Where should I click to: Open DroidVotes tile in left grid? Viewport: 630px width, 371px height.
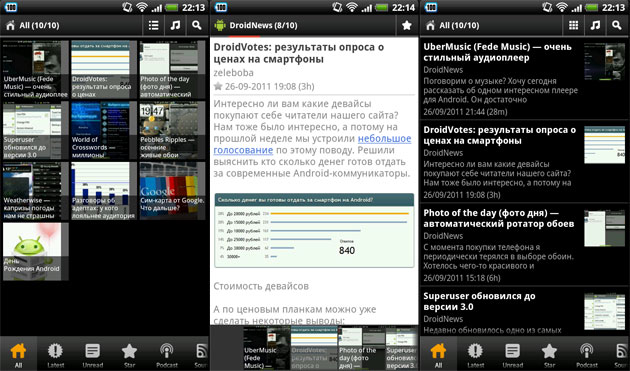[x=104, y=69]
